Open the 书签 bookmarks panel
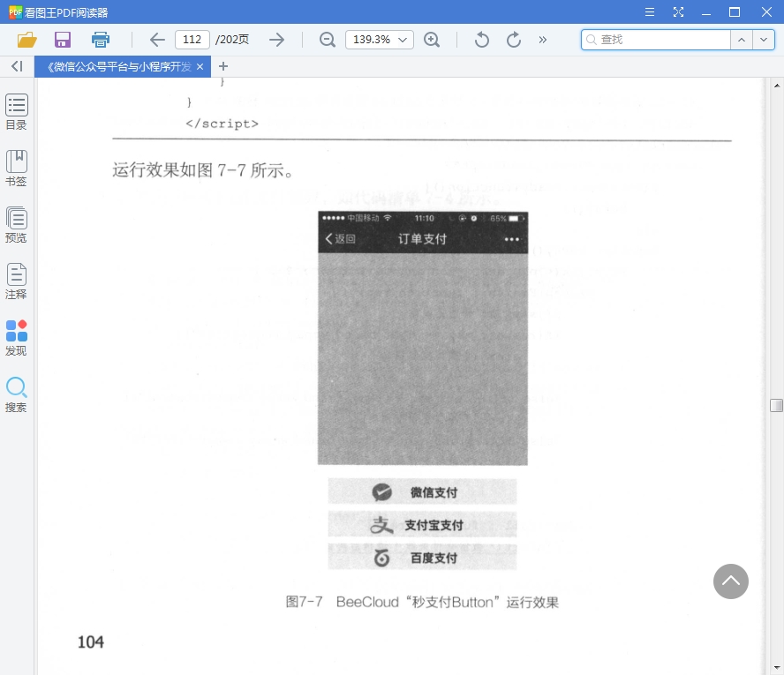This screenshot has width=784, height=675. [17, 169]
